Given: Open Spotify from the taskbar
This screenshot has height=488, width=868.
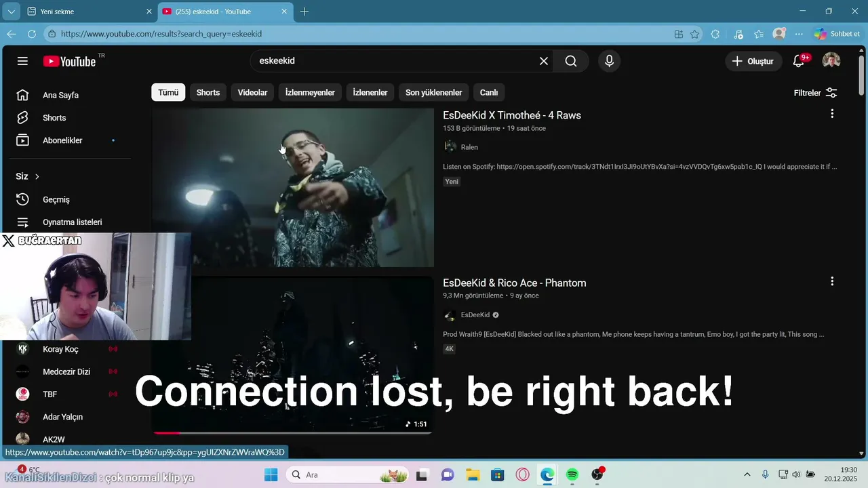Looking at the screenshot, I should pyautogui.click(x=572, y=474).
